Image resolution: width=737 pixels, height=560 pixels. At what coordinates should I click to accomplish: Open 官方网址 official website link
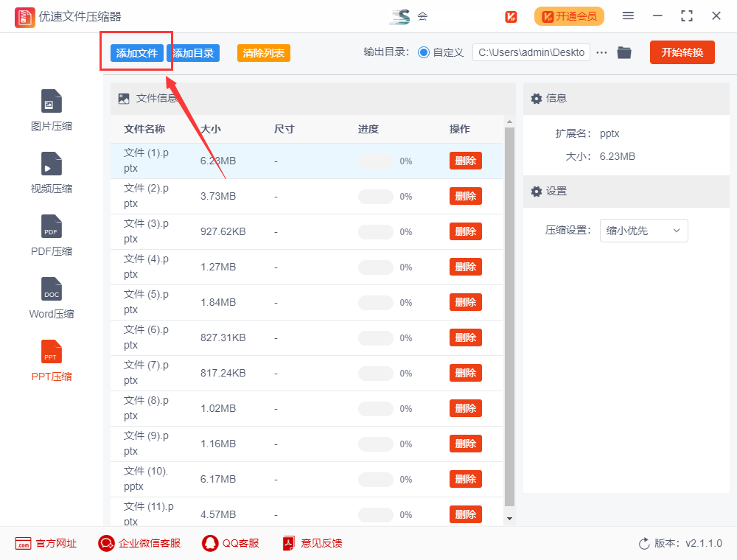(46, 544)
